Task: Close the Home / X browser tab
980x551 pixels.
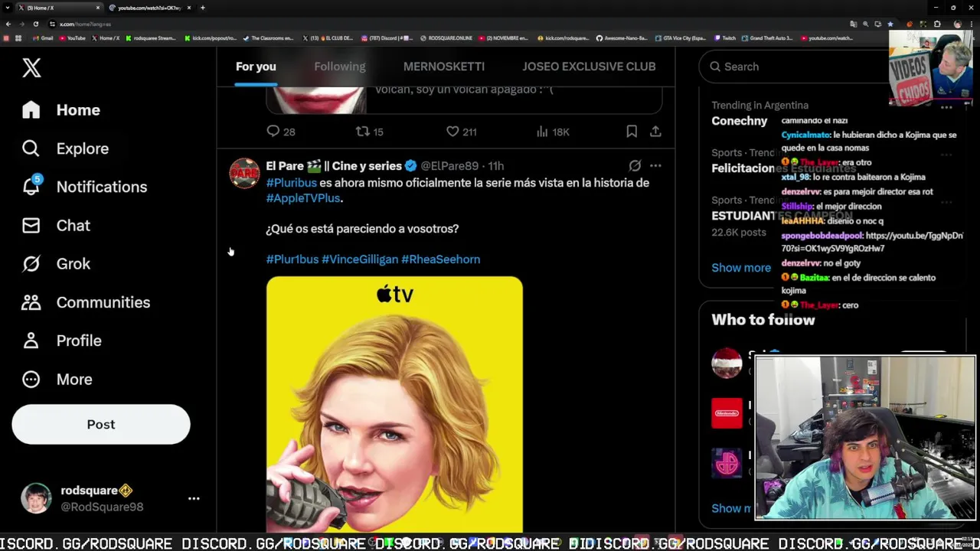Action: 97,8
